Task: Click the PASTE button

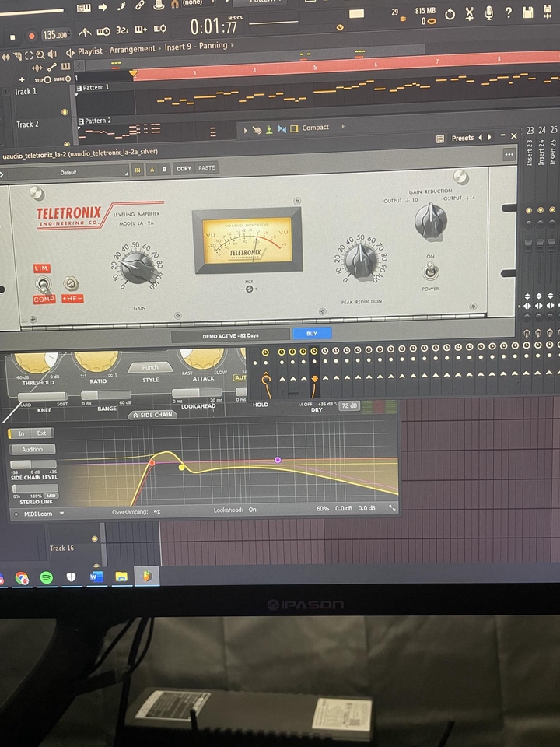Action: coord(206,168)
